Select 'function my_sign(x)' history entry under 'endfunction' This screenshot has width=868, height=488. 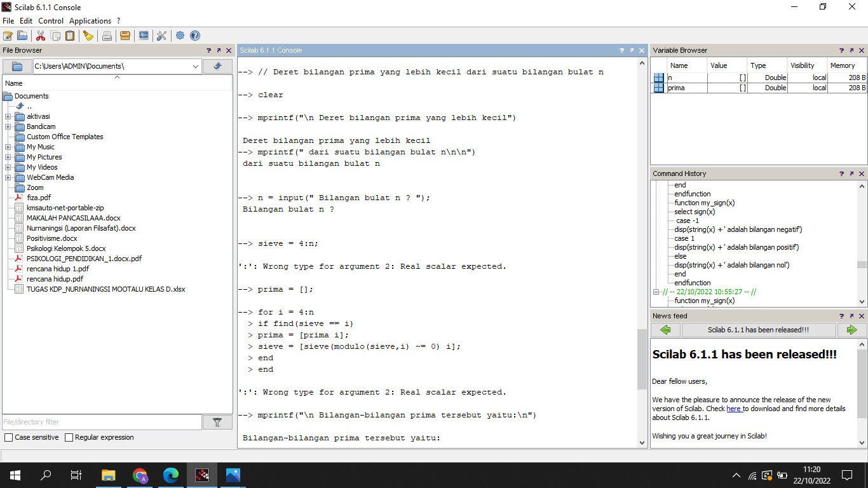(705, 203)
